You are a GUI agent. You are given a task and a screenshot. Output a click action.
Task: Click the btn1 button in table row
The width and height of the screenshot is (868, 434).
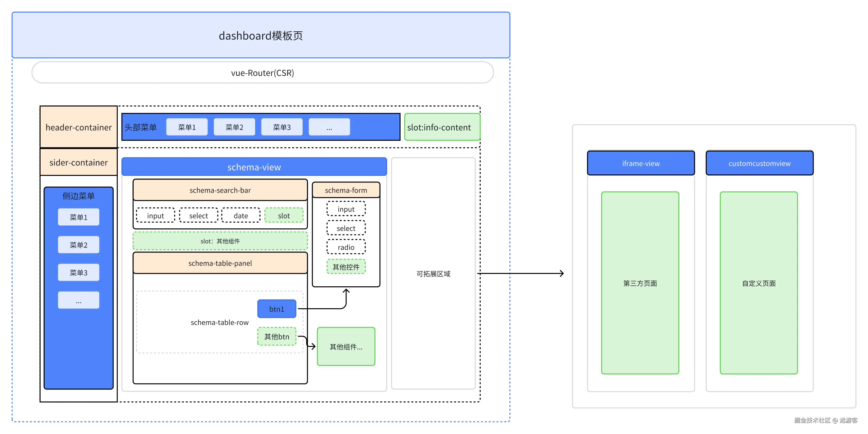[x=277, y=309]
